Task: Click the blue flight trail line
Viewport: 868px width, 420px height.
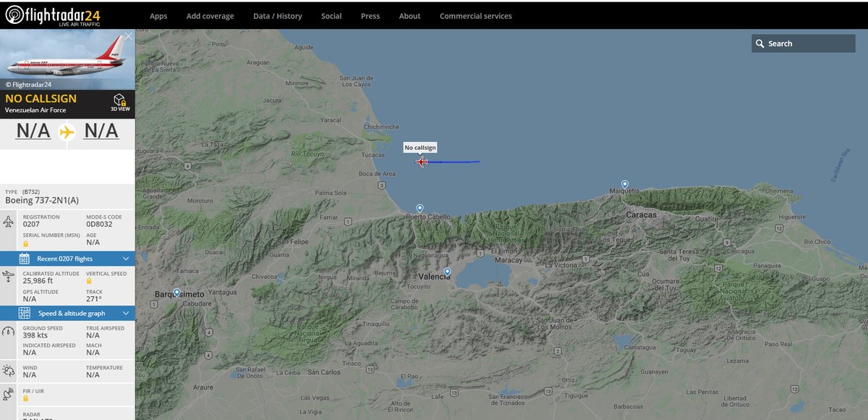Action: tap(454, 162)
